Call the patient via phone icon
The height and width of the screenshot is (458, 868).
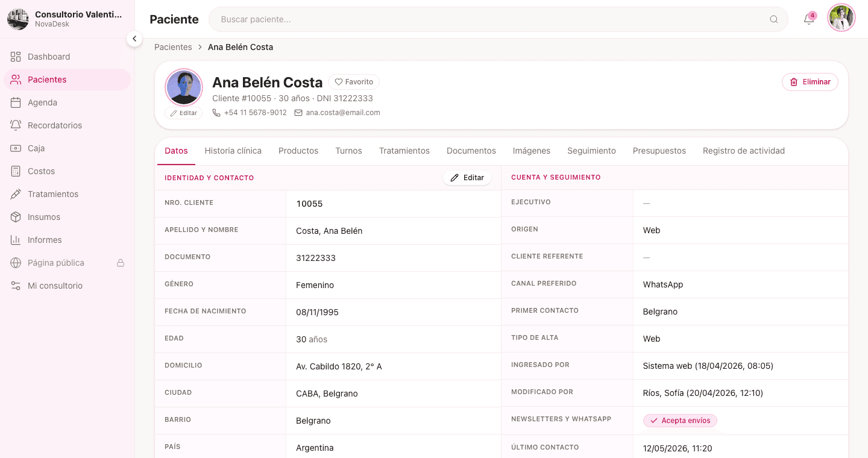(216, 113)
